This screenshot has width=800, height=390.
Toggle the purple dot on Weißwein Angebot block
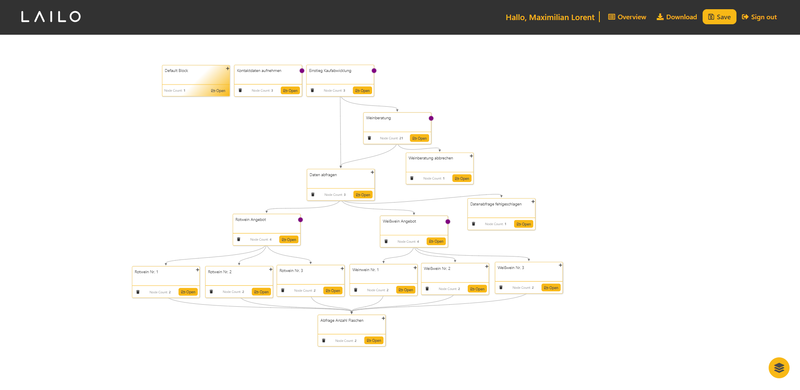pyautogui.click(x=448, y=222)
